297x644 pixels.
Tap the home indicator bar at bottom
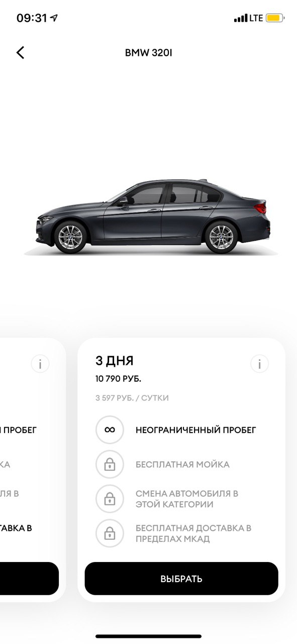click(149, 636)
